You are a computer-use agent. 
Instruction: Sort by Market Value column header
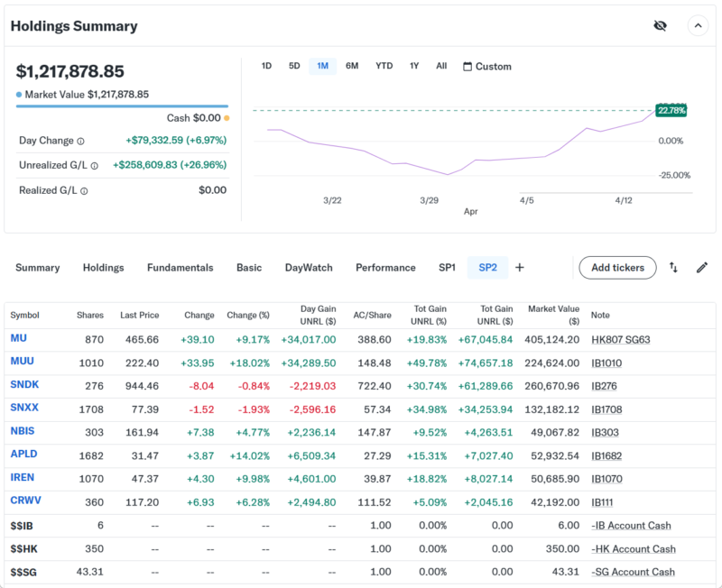click(x=553, y=315)
